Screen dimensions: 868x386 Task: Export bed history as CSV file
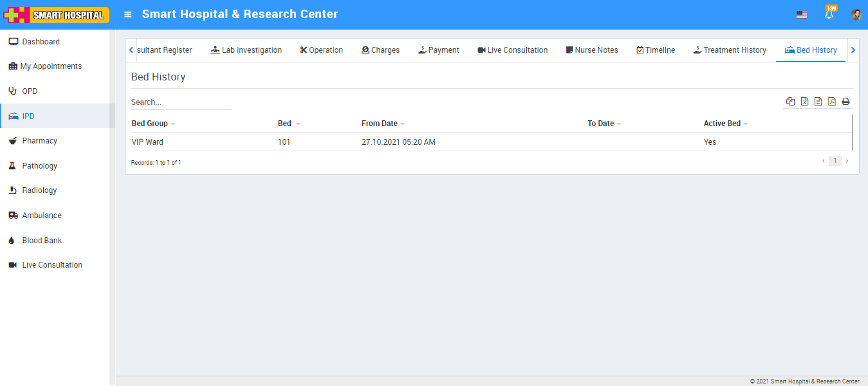click(818, 102)
